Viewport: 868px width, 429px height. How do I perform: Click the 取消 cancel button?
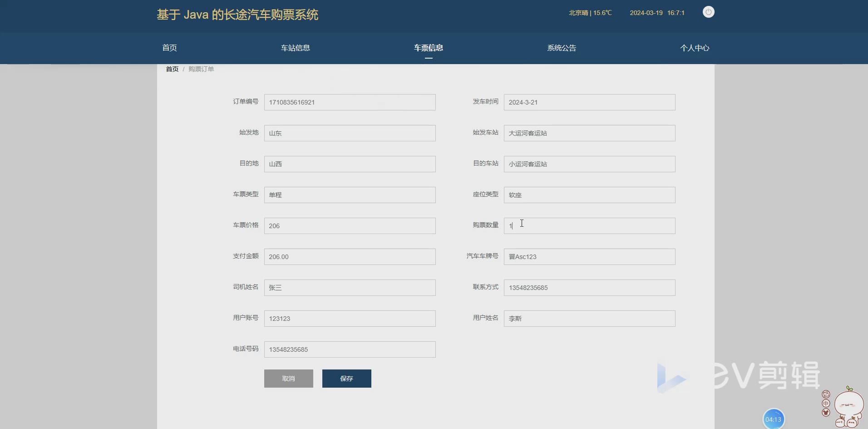point(288,378)
